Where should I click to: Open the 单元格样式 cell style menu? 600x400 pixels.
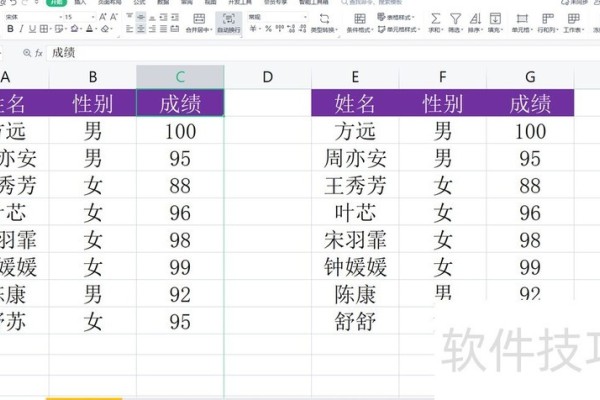[398, 29]
